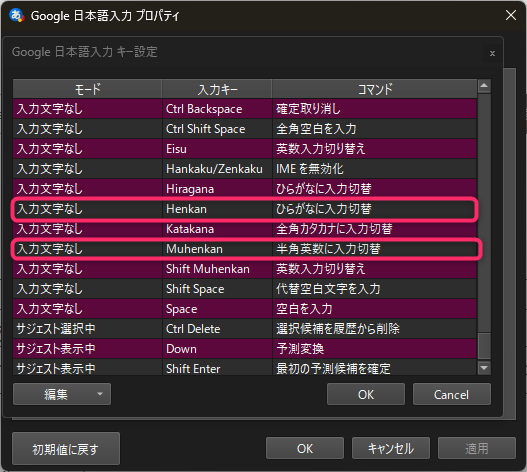Click Cancel in the key settings dialog
527x472 pixels.
point(451,394)
